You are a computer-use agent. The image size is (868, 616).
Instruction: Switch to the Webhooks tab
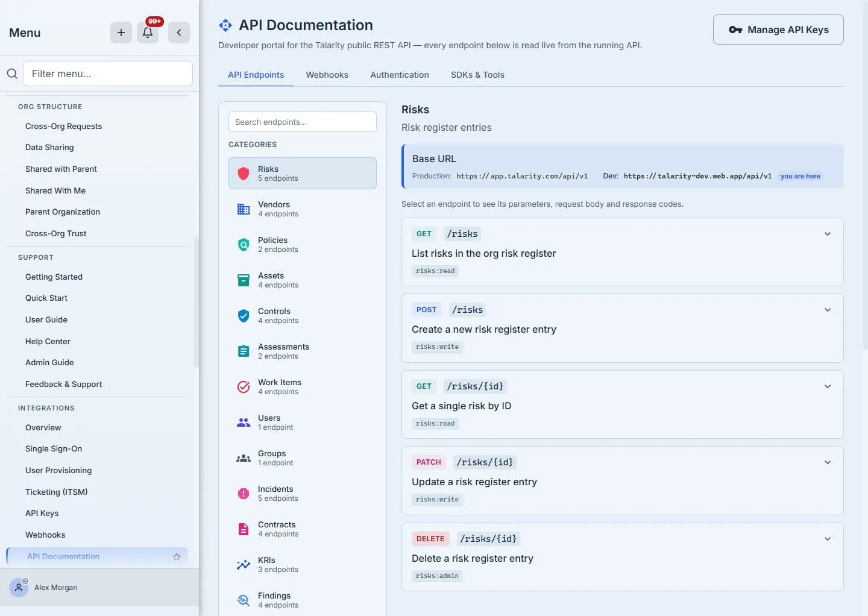327,75
